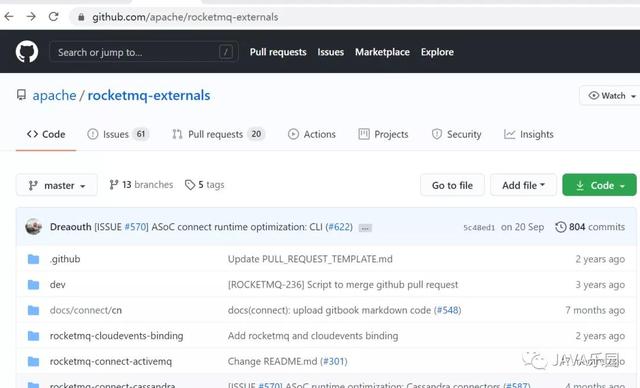640x388 pixels.
Task: Click the tag icon next to 5 tags
Action: (189, 185)
